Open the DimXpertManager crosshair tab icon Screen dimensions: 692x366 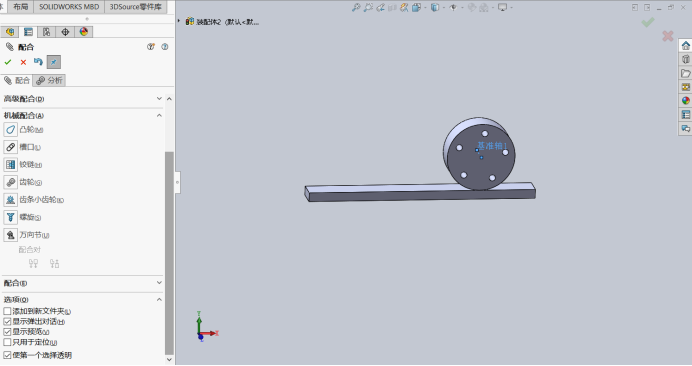[x=65, y=32]
